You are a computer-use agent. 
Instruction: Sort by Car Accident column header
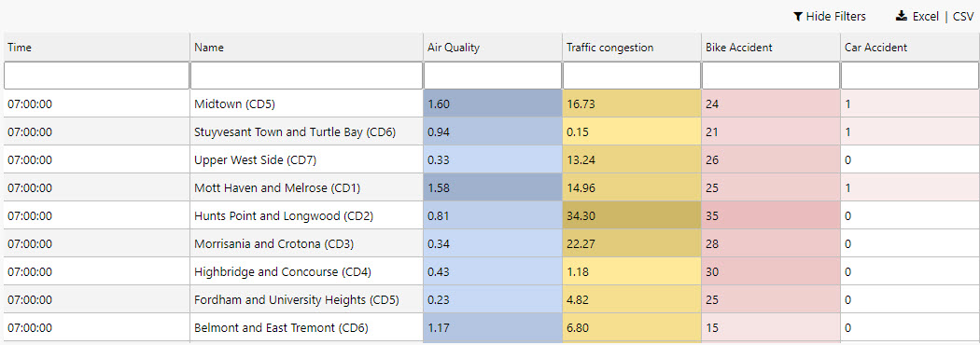(x=910, y=48)
